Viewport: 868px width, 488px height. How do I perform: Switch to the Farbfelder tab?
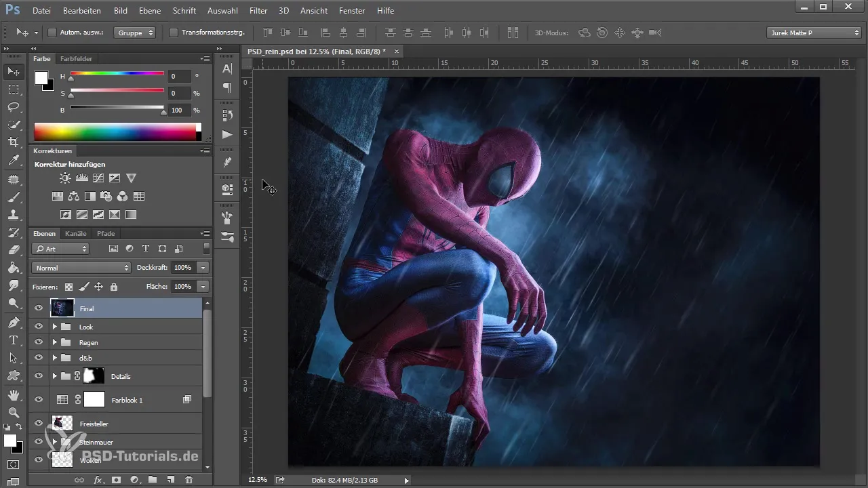(x=76, y=59)
